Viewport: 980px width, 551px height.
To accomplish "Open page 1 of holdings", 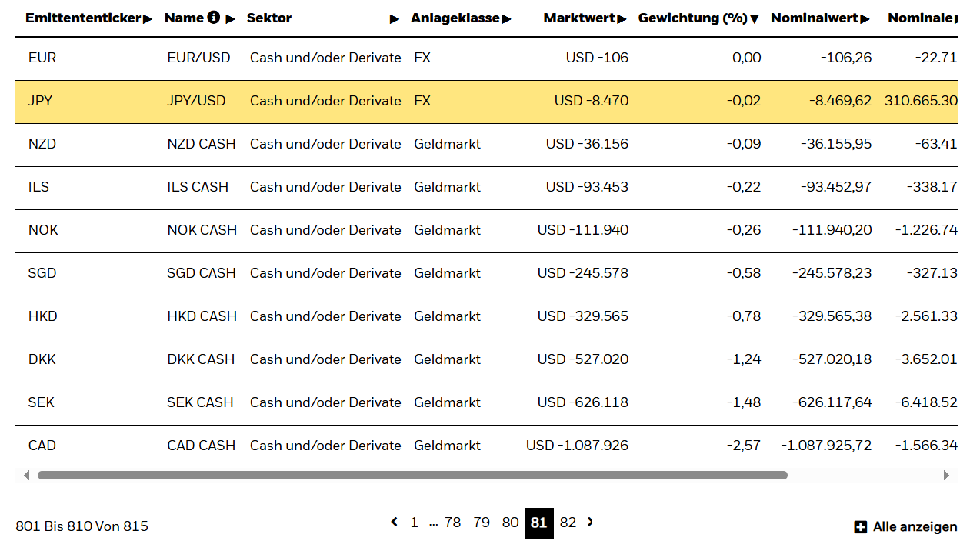I will [x=414, y=523].
